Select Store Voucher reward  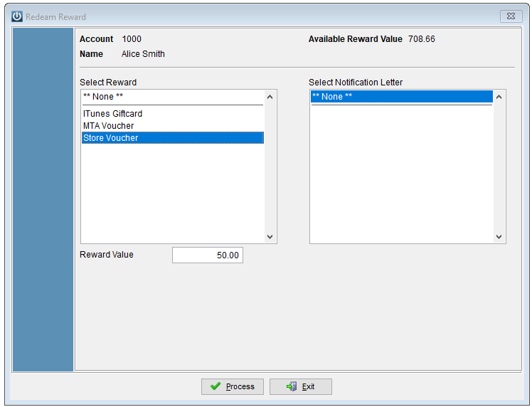click(173, 138)
